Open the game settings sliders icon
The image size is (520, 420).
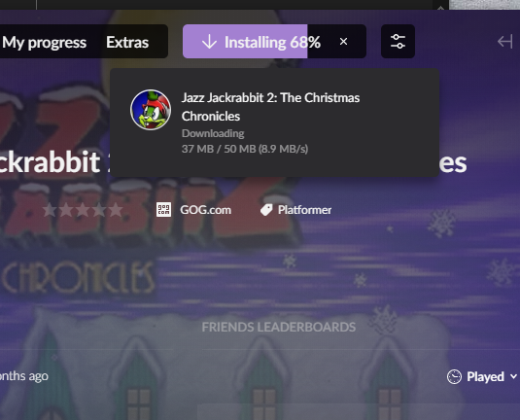coord(398,42)
